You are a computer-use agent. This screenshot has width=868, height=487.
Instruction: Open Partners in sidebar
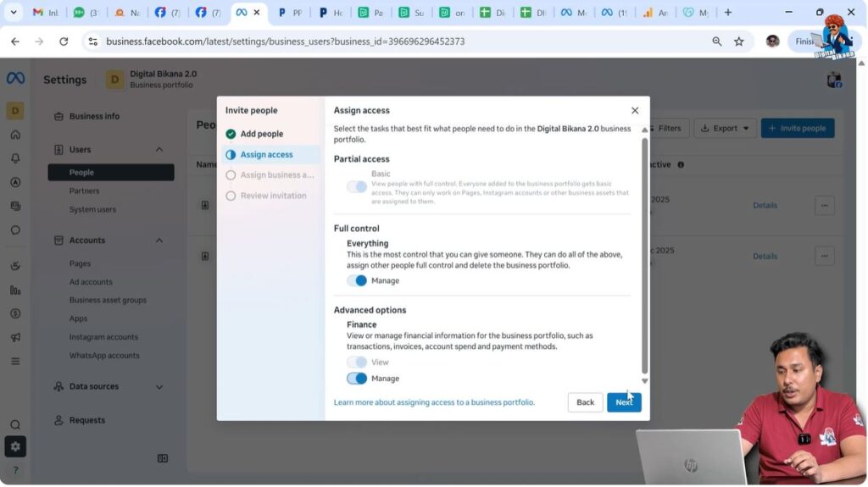click(x=84, y=191)
